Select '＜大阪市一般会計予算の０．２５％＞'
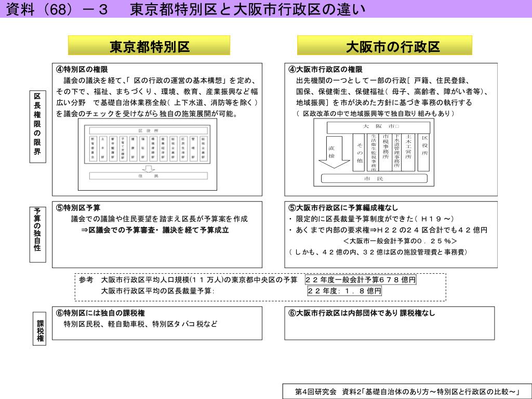This screenshot has width=532, height=399. coord(400,241)
